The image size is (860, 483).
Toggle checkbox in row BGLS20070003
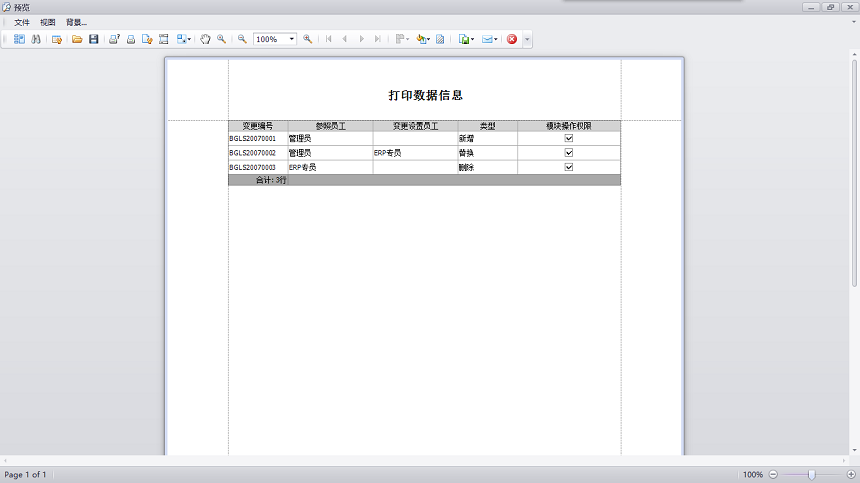(x=569, y=167)
